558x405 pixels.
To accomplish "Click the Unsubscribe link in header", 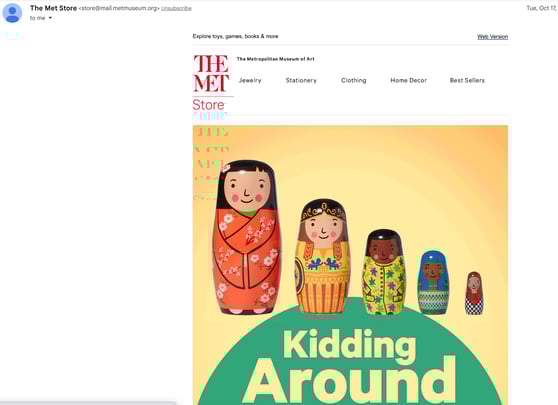I will pyautogui.click(x=177, y=8).
